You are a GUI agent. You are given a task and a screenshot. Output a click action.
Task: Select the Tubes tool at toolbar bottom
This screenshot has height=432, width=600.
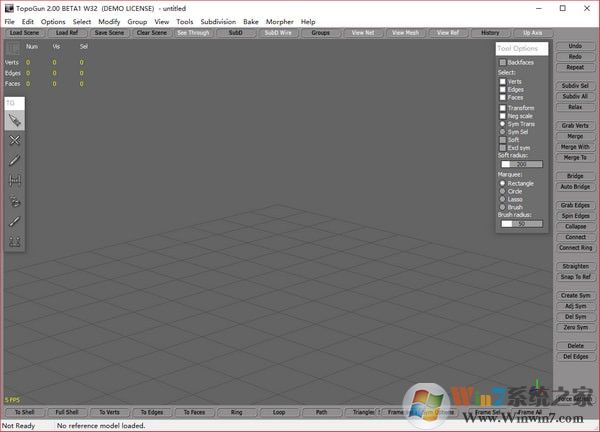[14, 241]
